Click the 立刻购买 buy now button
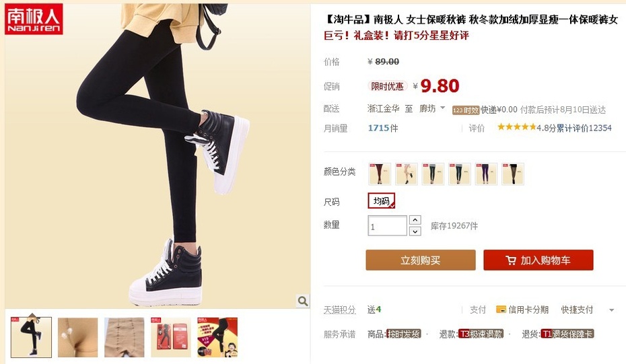 [x=421, y=260]
